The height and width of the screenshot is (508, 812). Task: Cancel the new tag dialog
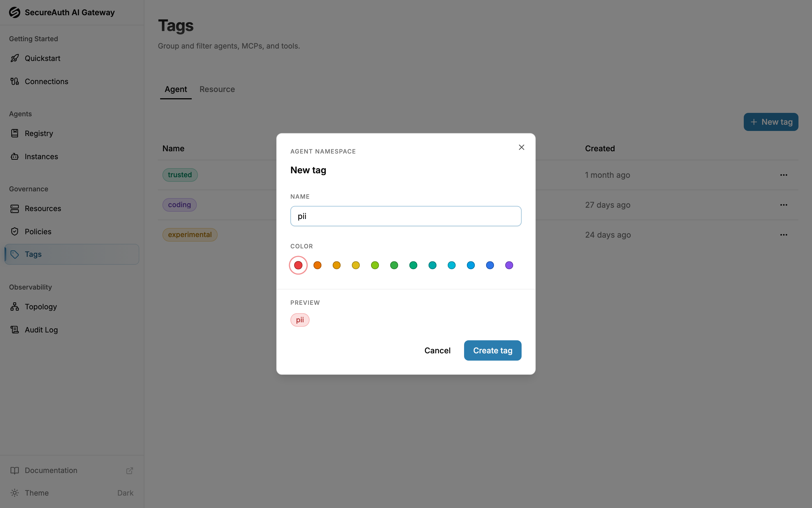coord(437,351)
